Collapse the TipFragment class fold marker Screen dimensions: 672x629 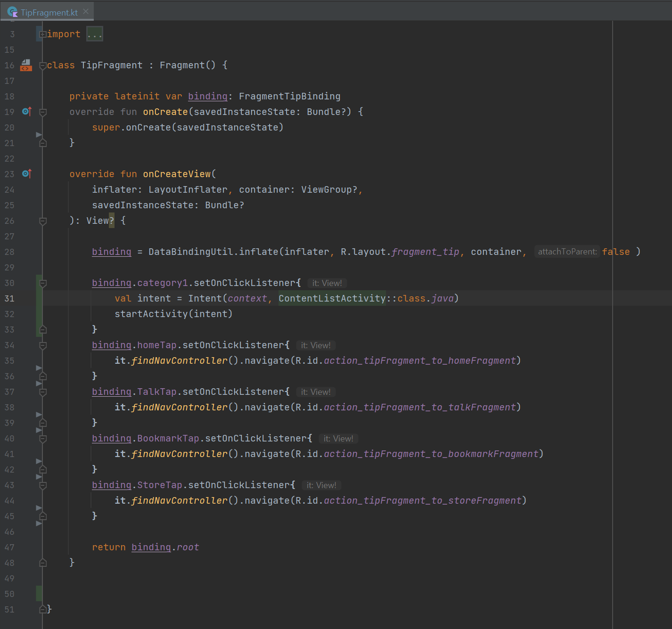pos(43,65)
